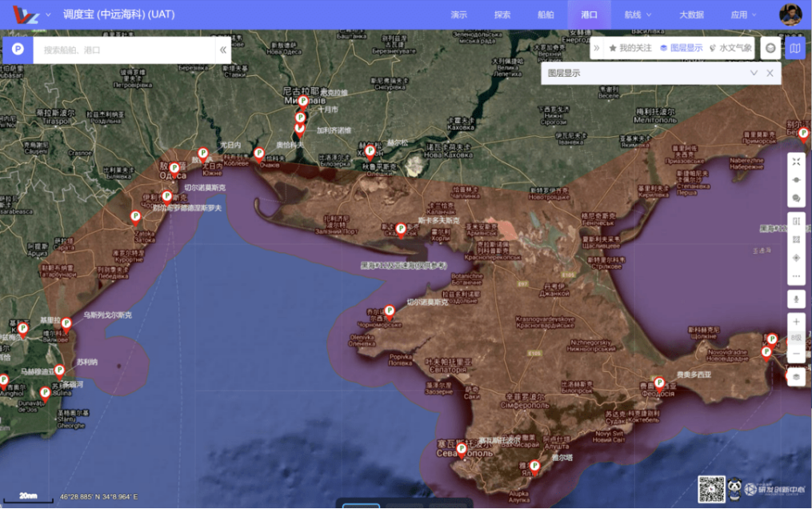
Task: Switch to the 船舶 section
Action: click(x=546, y=14)
